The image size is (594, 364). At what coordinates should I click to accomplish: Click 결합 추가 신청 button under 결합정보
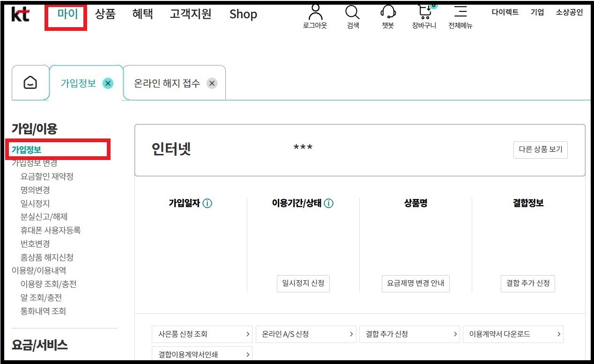528,284
